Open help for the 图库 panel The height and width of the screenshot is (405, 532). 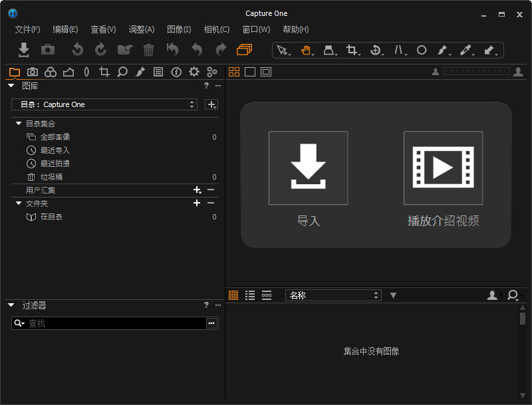point(206,86)
